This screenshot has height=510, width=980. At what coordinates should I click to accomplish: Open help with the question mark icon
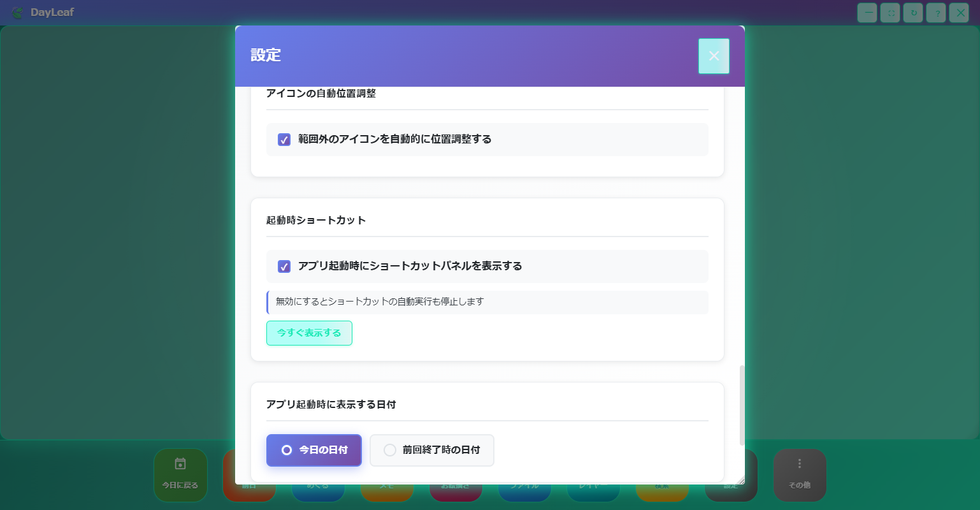tap(936, 13)
